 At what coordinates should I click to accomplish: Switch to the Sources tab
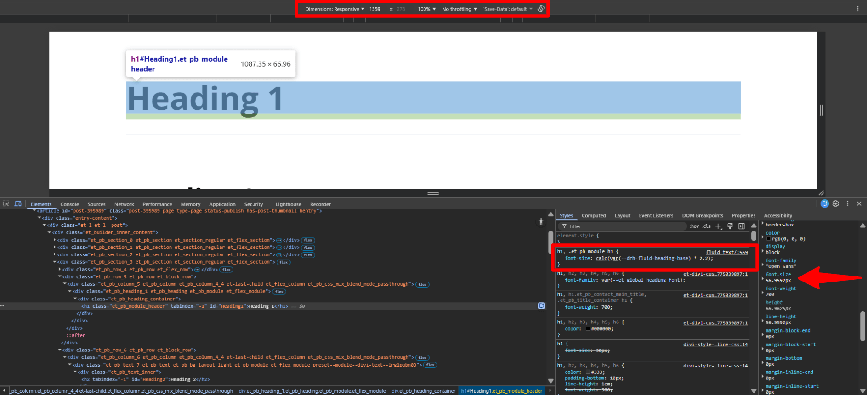click(96, 204)
